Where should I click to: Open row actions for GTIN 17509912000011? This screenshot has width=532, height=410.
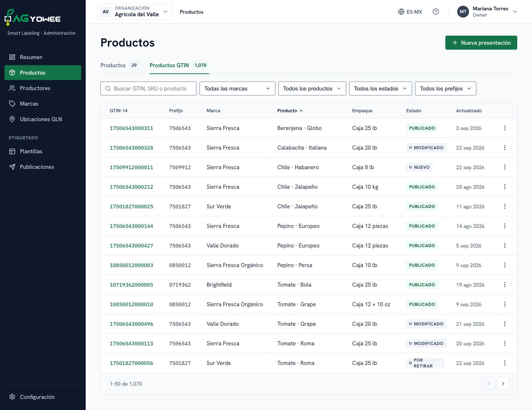click(x=505, y=167)
